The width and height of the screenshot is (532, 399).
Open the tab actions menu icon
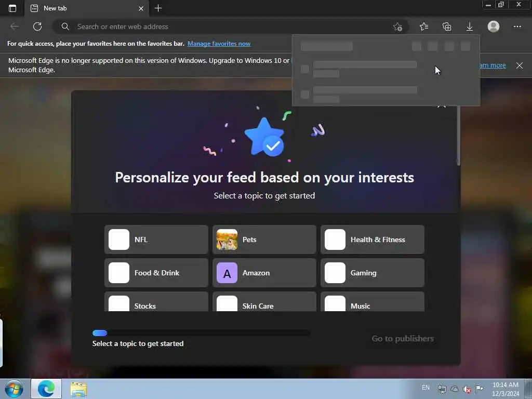[x=12, y=8]
